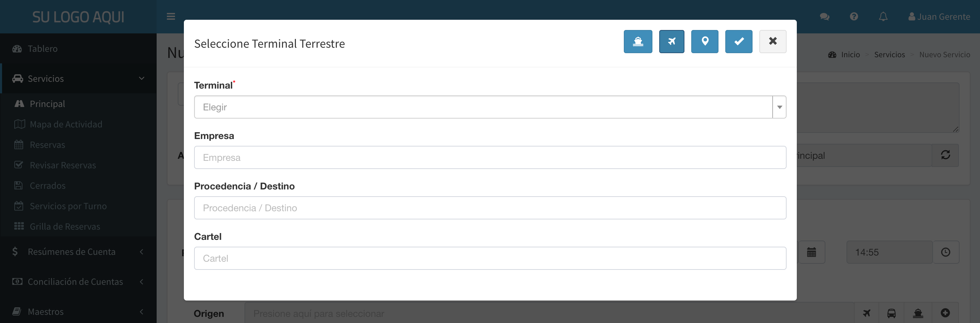Confirm selection with the checkmark button
The image size is (980, 323).
click(739, 42)
